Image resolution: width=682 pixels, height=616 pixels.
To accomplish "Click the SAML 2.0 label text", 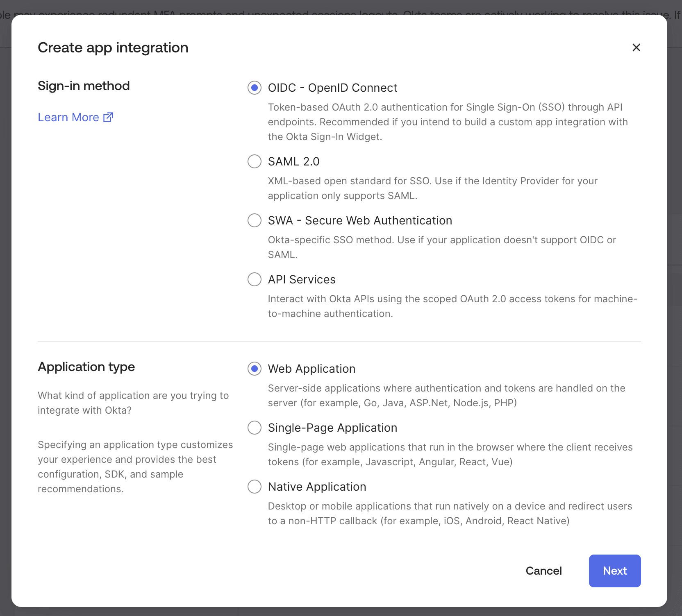I will click(293, 161).
